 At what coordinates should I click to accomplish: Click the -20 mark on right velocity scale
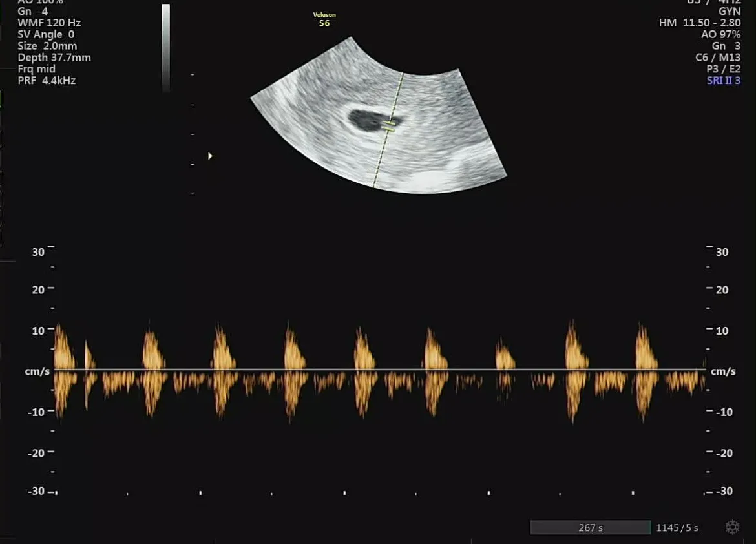pyautogui.click(x=724, y=454)
